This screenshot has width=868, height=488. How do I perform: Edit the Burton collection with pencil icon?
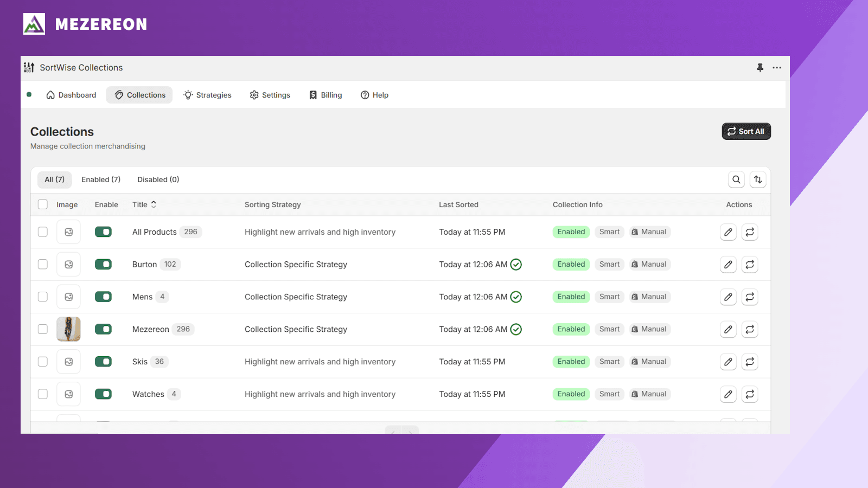point(728,265)
